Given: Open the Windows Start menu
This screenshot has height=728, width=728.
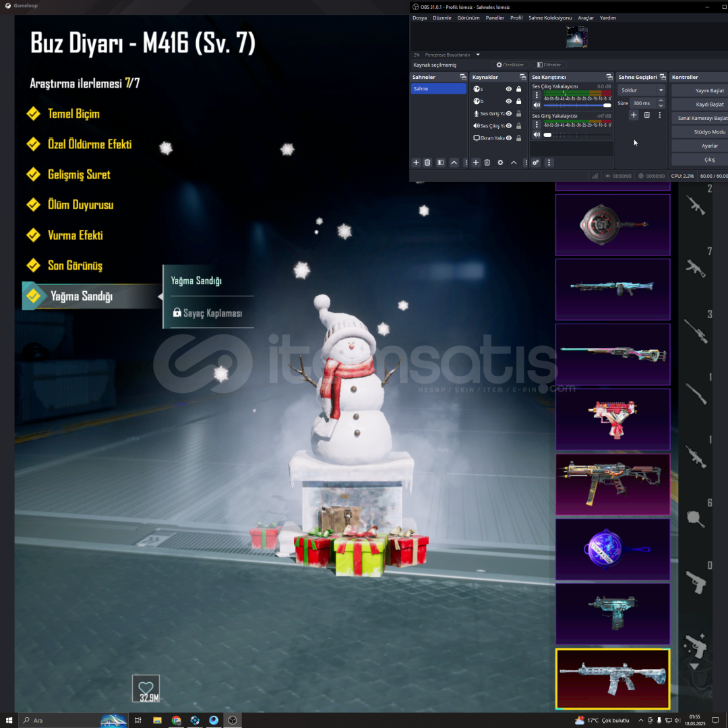Looking at the screenshot, I should [9, 720].
